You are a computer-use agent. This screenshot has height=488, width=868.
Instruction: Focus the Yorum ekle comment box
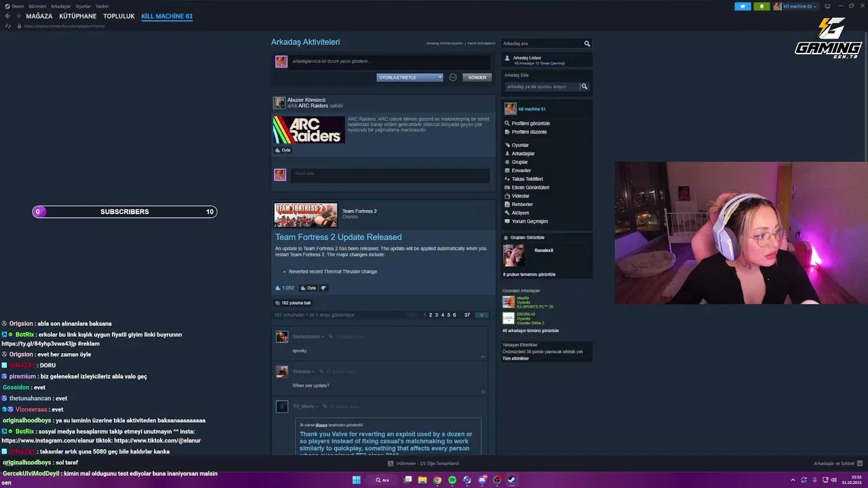[390, 176]
